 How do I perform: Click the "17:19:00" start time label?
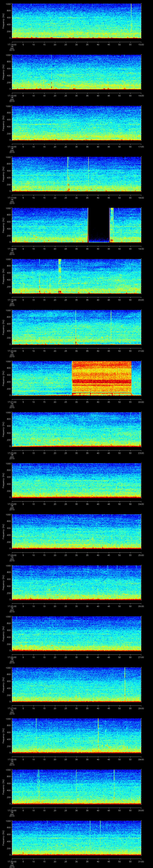12,300
